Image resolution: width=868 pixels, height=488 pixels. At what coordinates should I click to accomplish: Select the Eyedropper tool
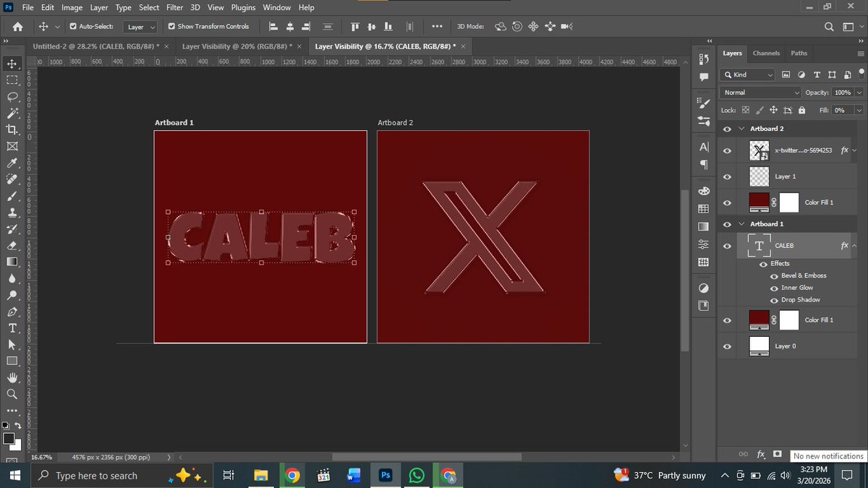[x=12, y=163]
